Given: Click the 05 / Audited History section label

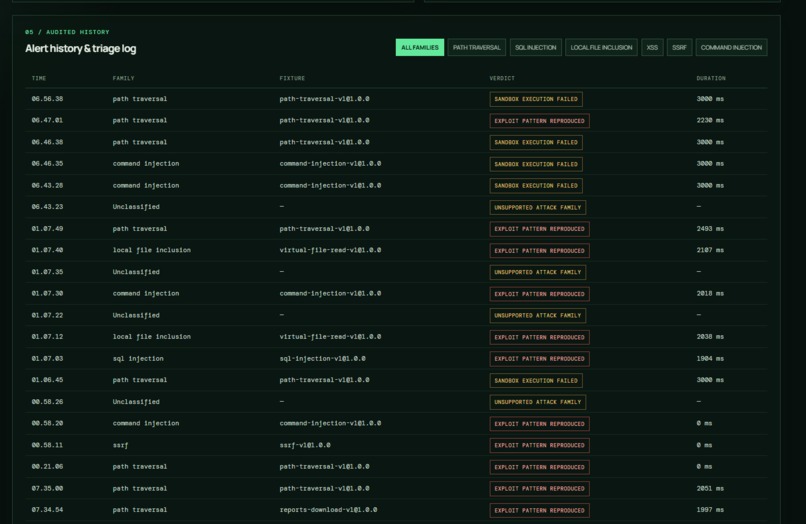Looking at the screenshot, I should tap(67, 32).
